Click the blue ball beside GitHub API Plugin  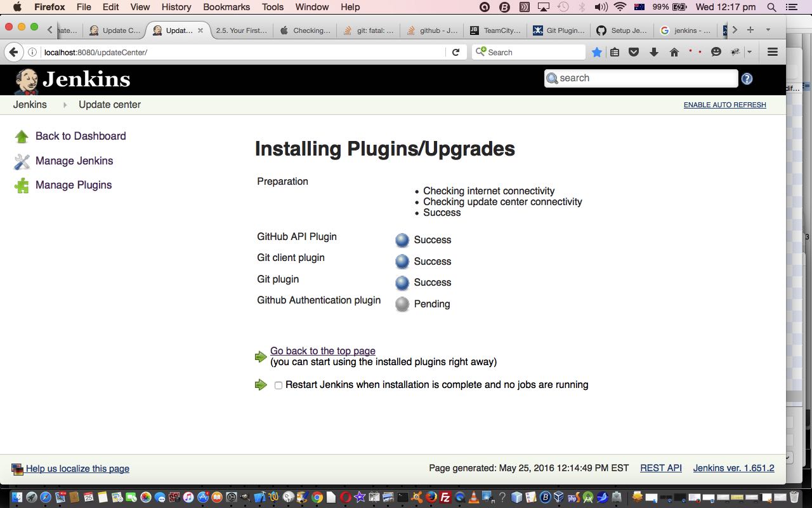402,240
